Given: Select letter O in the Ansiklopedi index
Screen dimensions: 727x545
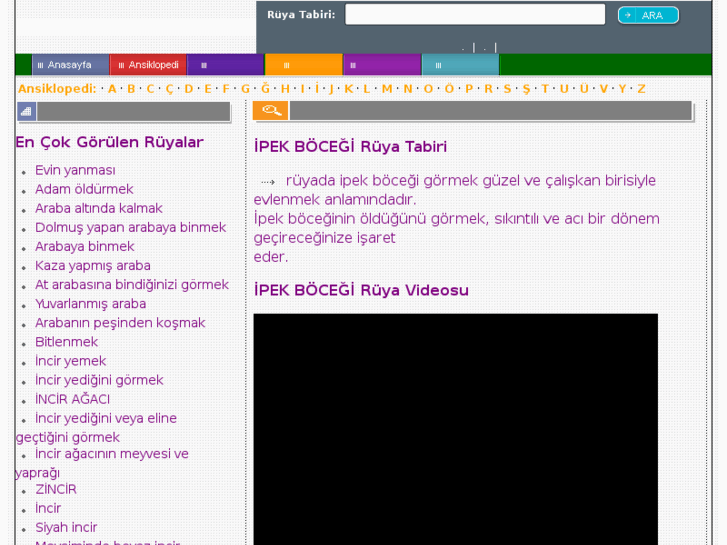Looking at the screenshot, I should (428, 89).
